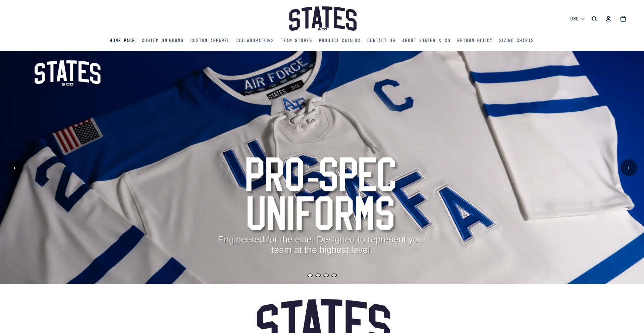The width and height of the screenshot is (644, 333).
Task: Expand the USD currency dropdown
Action: point(577,19)
